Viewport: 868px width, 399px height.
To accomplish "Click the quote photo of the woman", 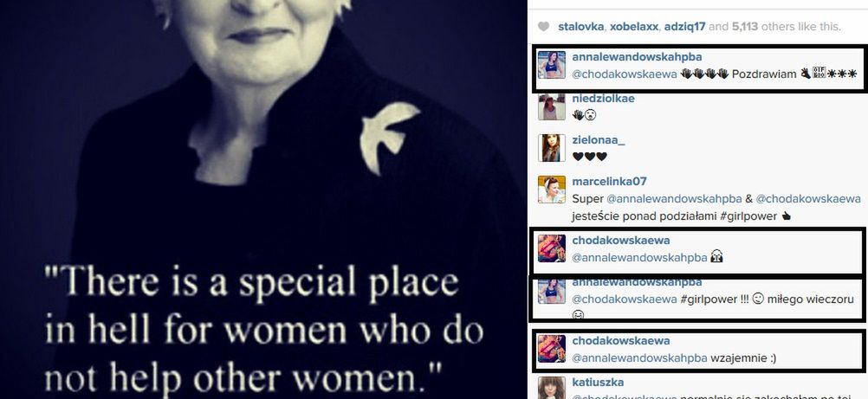I will pyautogui.click(x=263, y=199).
